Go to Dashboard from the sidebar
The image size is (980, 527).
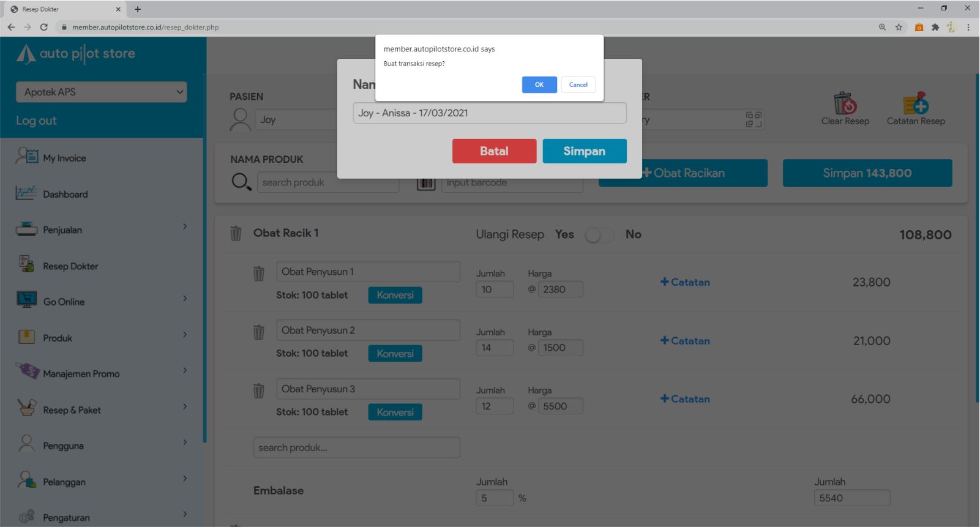(x=65, y=194)
